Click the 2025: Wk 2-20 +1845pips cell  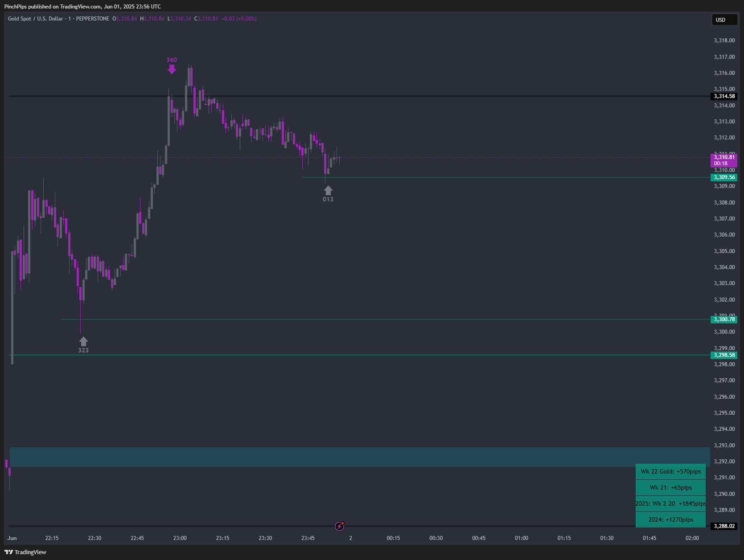671,503
